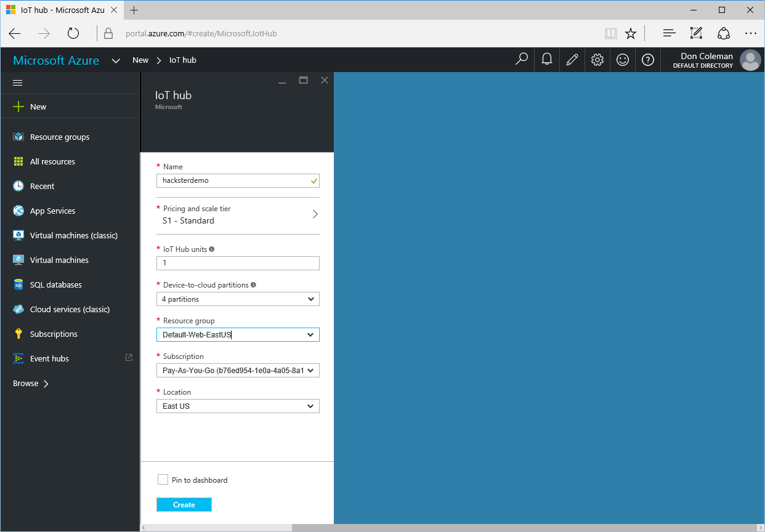Click the Create button
Image resolution: width=765 pixels, height=532 pixels.
point(184,505)
